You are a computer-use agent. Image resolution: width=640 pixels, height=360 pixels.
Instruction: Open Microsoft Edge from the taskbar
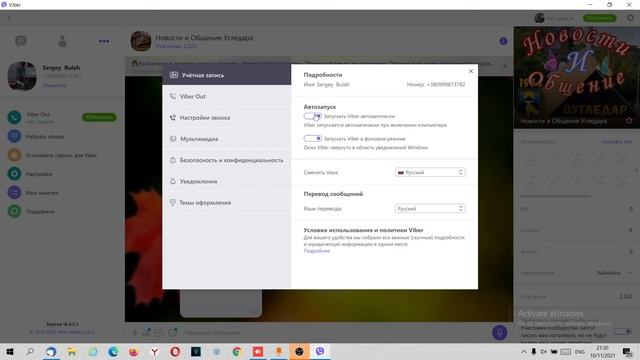113,351
